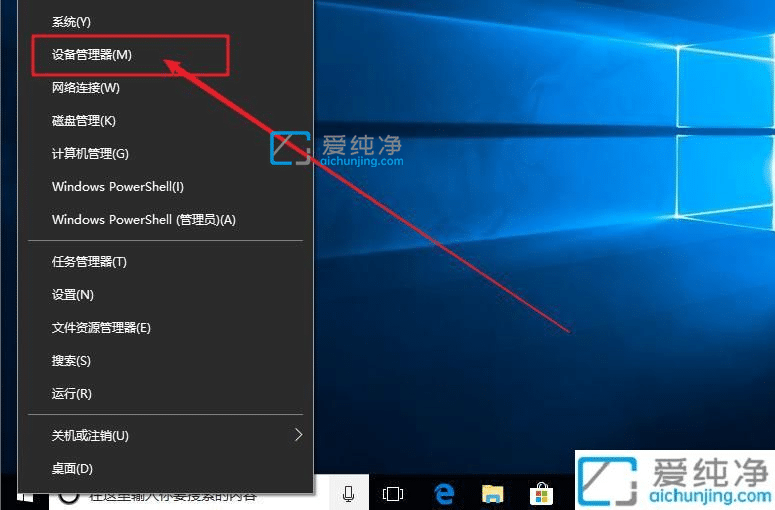Select 关机或注销(U) menu entry

166,435
